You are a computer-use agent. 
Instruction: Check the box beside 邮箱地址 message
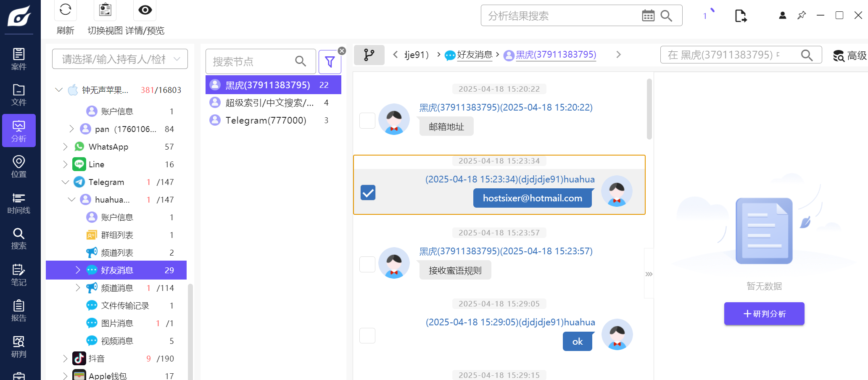(x=367, y=121)
